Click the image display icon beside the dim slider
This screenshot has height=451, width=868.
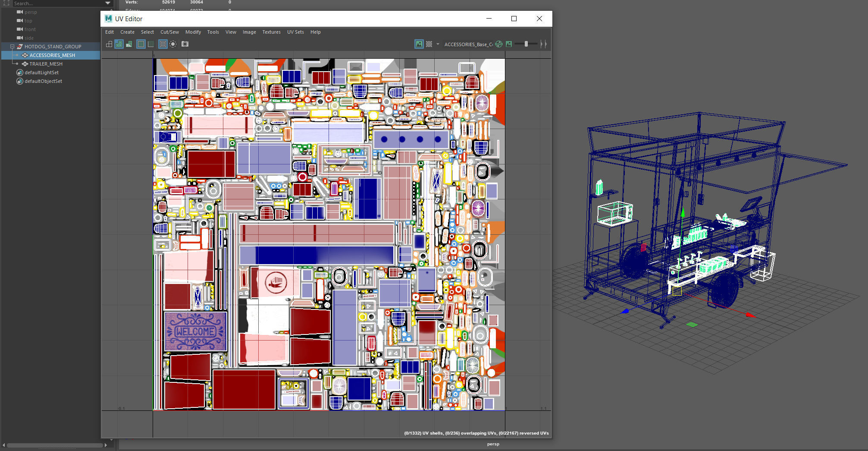[x=509, y=44]
